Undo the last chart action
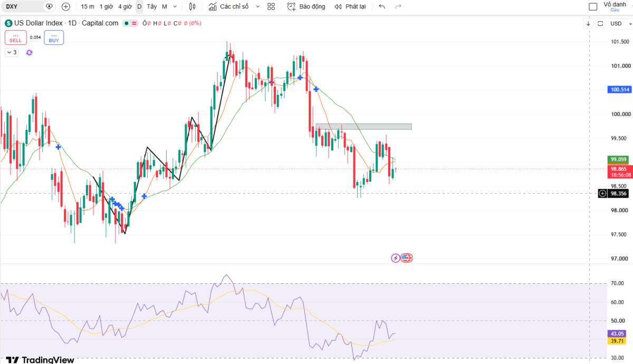 click(x=382, y=6)
